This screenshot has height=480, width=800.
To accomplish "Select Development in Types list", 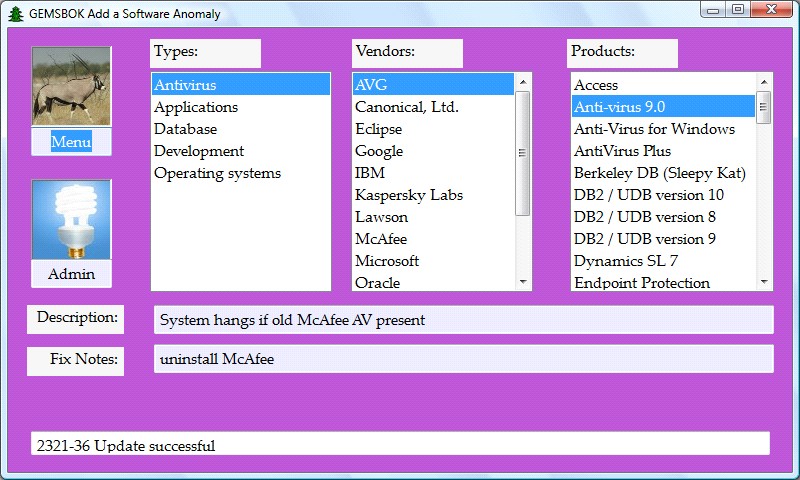I will (241, 151).
